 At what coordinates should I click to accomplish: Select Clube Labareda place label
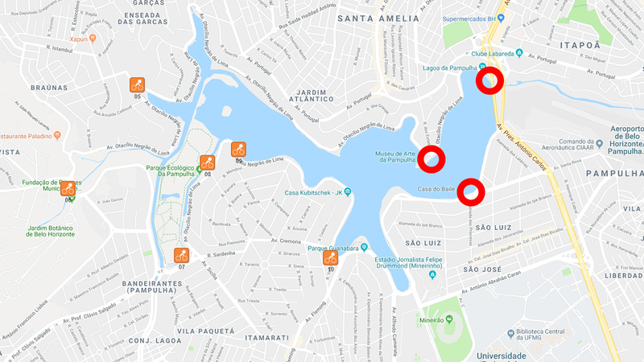click(x=493, y=53)
